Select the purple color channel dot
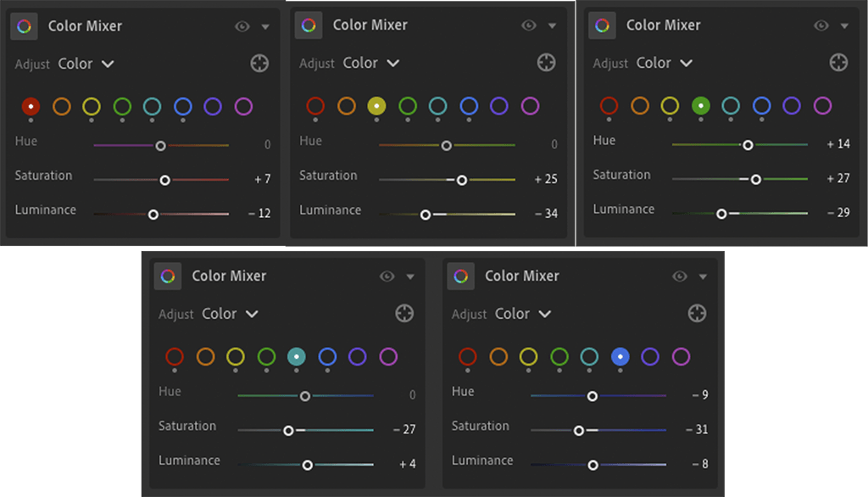 tap(245, 108)
